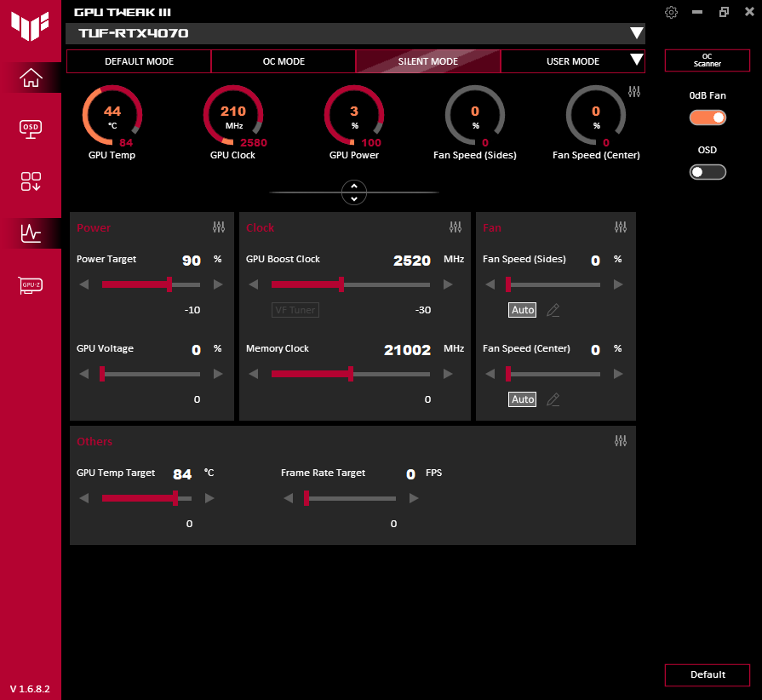This screenshot has width=762, height=700.
Task: Click the GPU Clock gauge
Action: [233, 116]
